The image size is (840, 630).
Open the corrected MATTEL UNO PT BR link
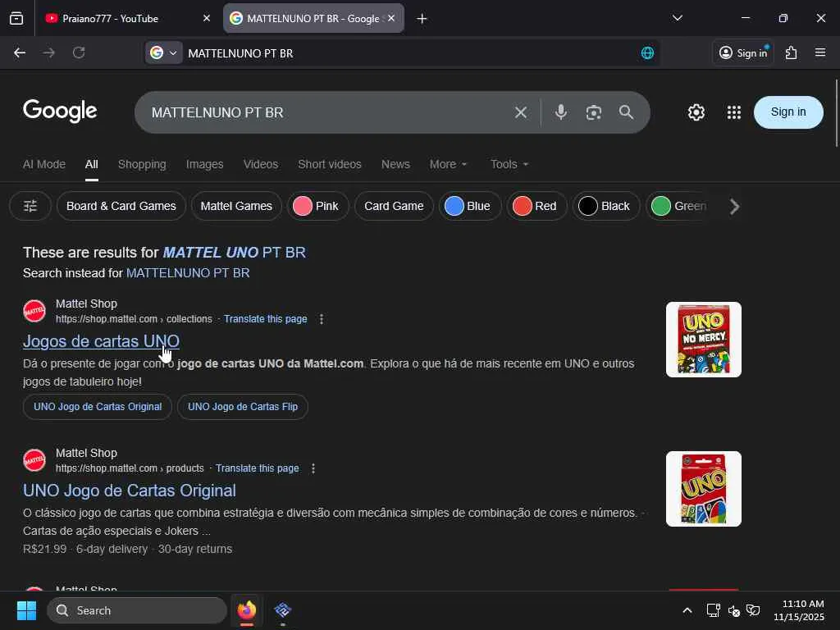click(234, 253)
